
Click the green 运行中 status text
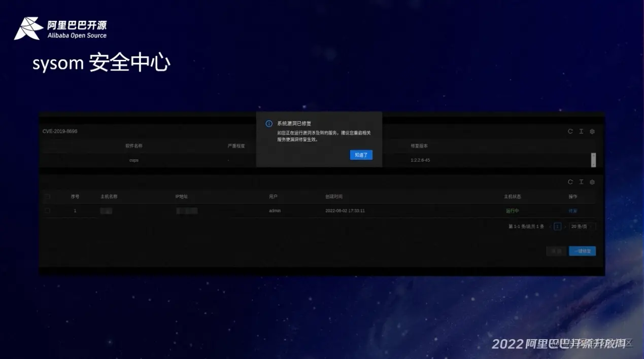513,211
